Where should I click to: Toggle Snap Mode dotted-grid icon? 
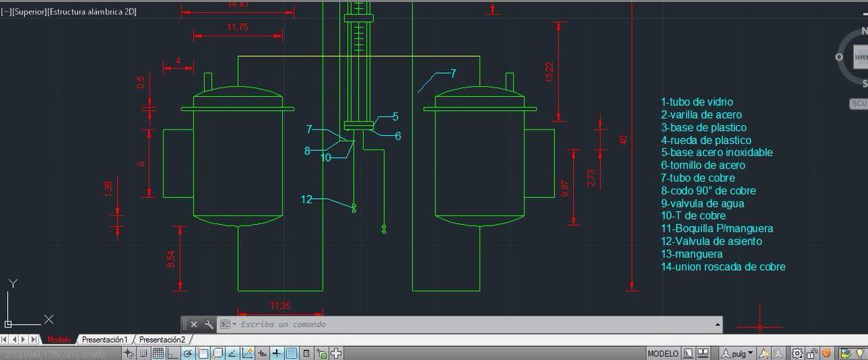144,353
